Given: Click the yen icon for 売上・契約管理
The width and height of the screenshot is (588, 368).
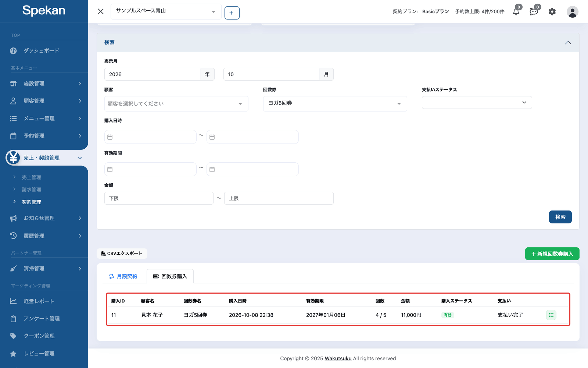Looking at the screenshot, I should click(x=13, y=158).
